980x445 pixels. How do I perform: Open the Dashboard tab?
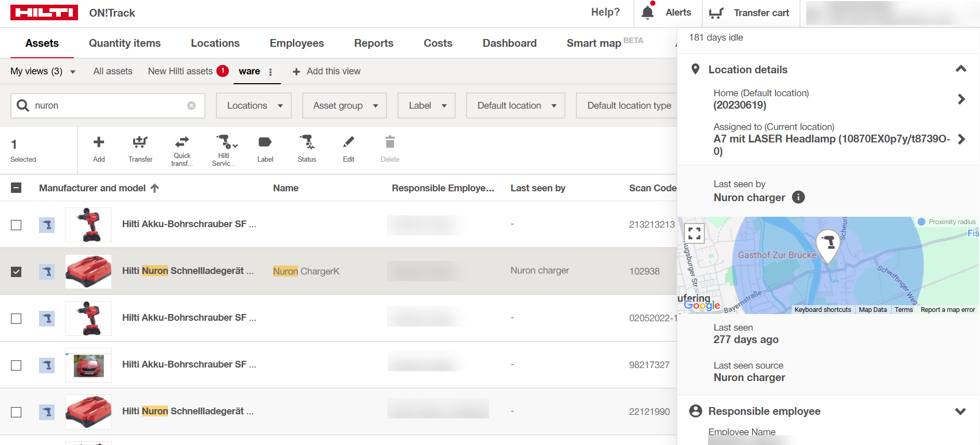[x=509, y=43]
